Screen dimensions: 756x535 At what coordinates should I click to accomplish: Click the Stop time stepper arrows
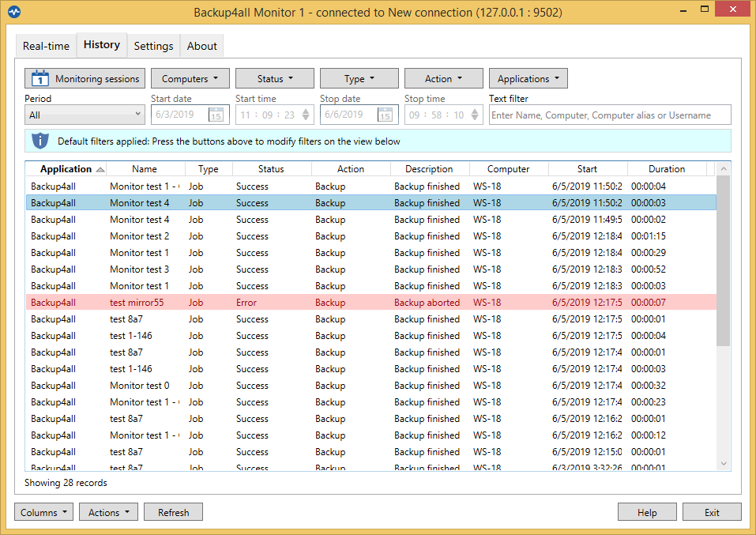point(475,115)
